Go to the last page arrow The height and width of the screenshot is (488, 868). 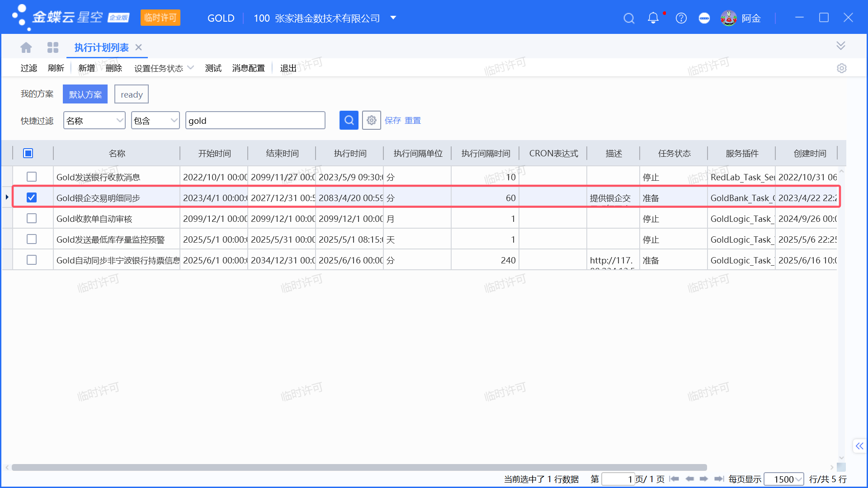pos(719,479)
